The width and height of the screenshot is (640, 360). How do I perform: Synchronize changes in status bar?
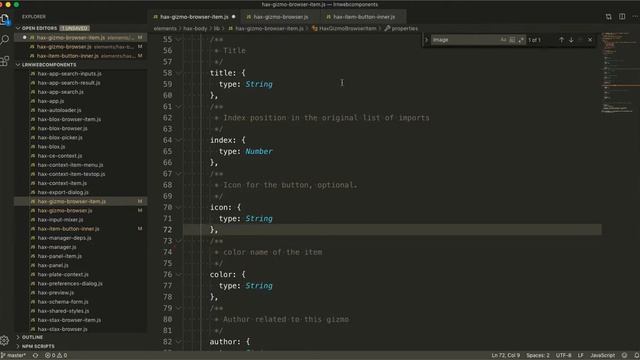click(36, 356)
